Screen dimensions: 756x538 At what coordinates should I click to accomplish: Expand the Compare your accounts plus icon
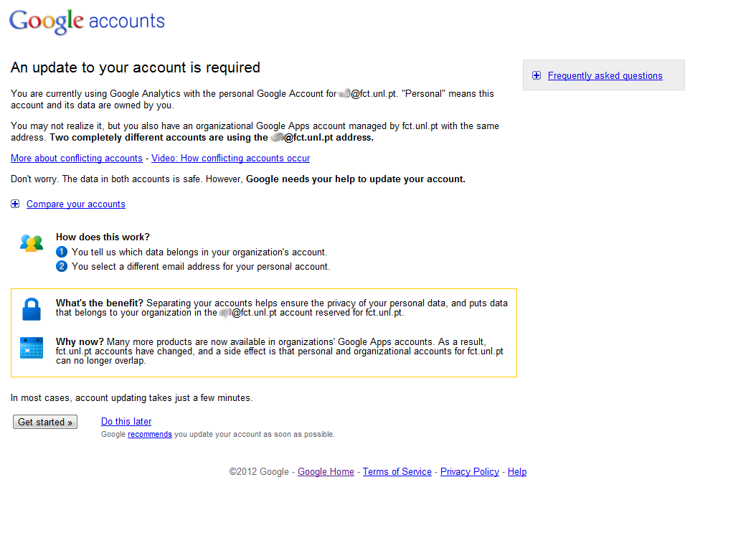[x=15, y=204]
